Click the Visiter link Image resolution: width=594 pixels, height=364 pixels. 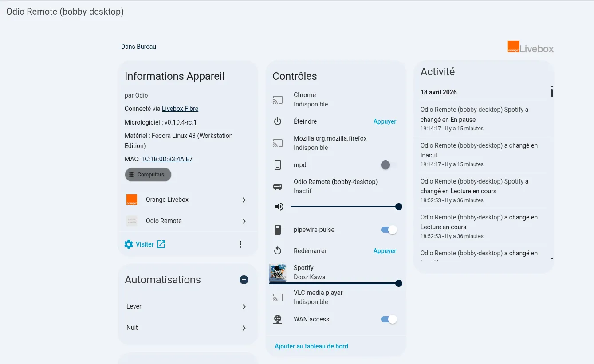click(145, 244)
